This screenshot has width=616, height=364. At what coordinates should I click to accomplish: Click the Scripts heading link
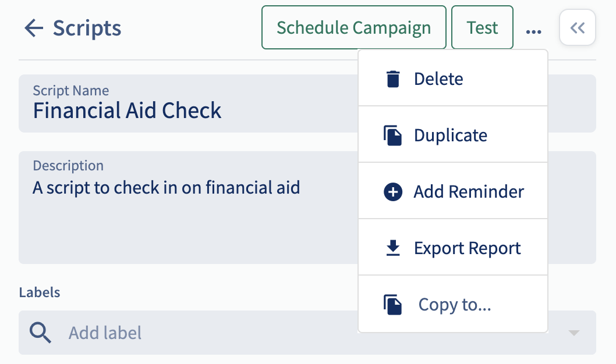[87, 28]
